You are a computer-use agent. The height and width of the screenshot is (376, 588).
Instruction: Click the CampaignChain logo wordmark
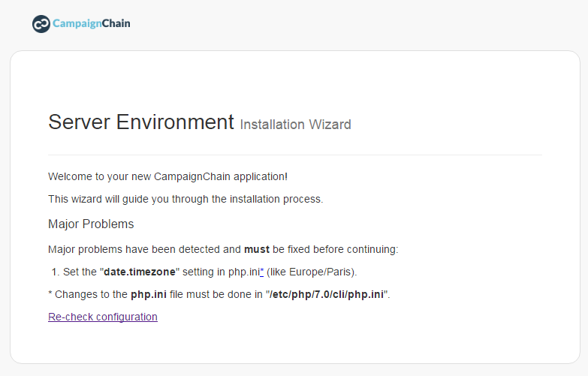click(x=92, y=23)
